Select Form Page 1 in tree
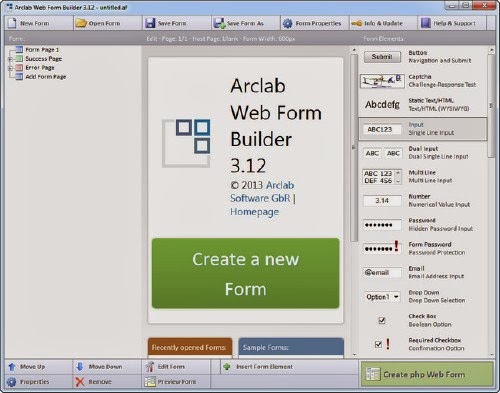Viewport: 500px width, 393px height. 42,50
